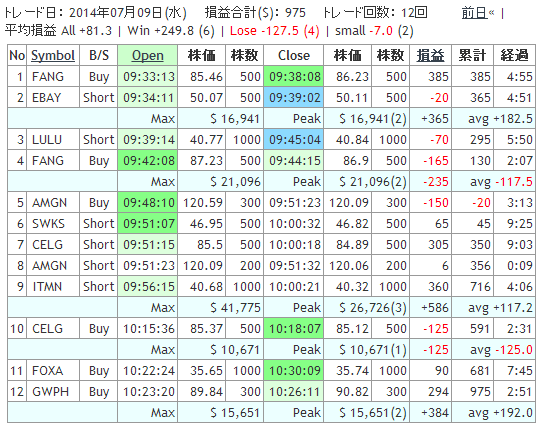Screen dimensions: 540x429
Task: Click close time 09:38:08 cell
Action: (x=294, y=76)
